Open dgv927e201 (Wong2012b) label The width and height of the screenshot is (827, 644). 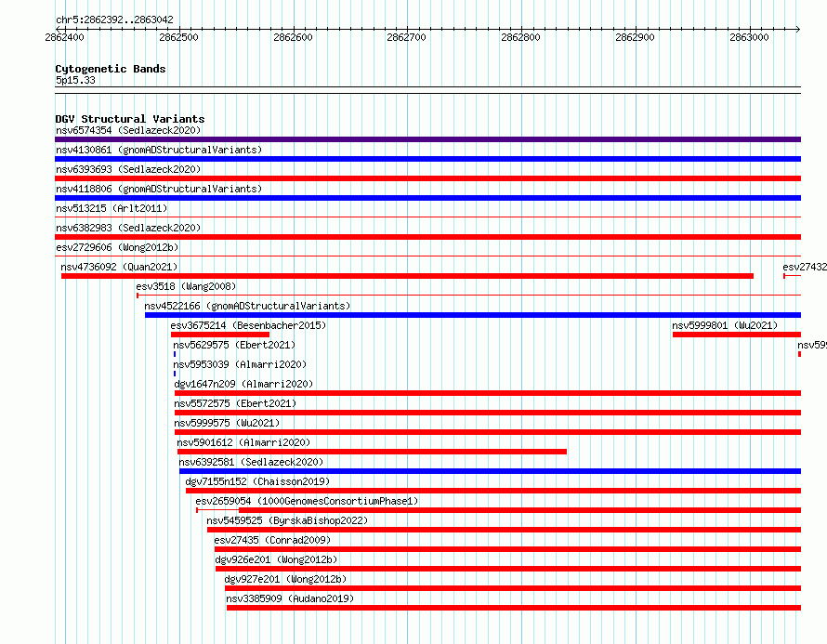(x=285, y=579)
